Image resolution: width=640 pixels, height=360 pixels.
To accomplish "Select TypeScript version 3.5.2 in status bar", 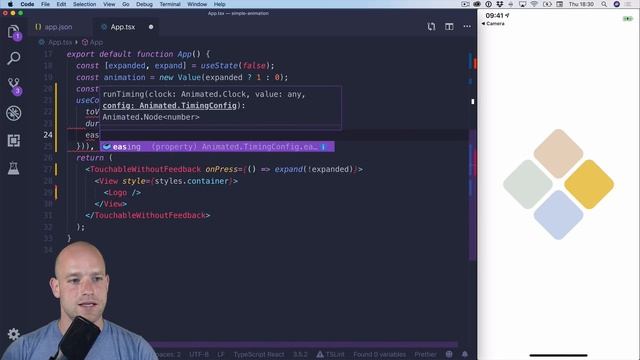I will (300, 354).
